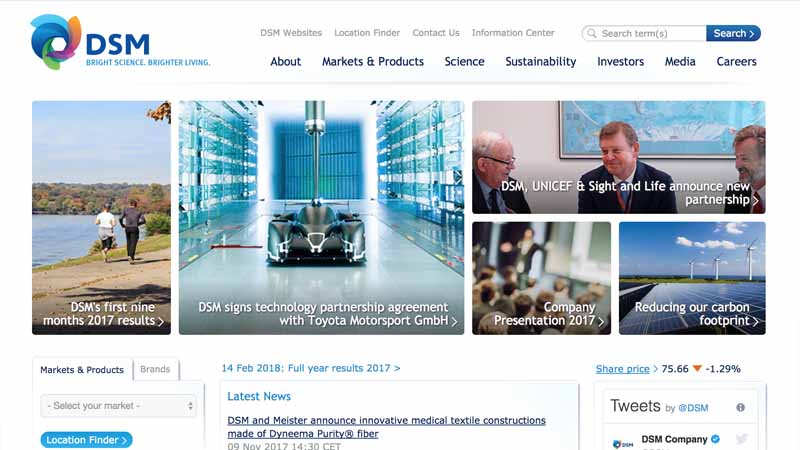Viewport: 800px width, 450px height.
Task: Click the Latest News heading
Action: click(x=259, y=396)
